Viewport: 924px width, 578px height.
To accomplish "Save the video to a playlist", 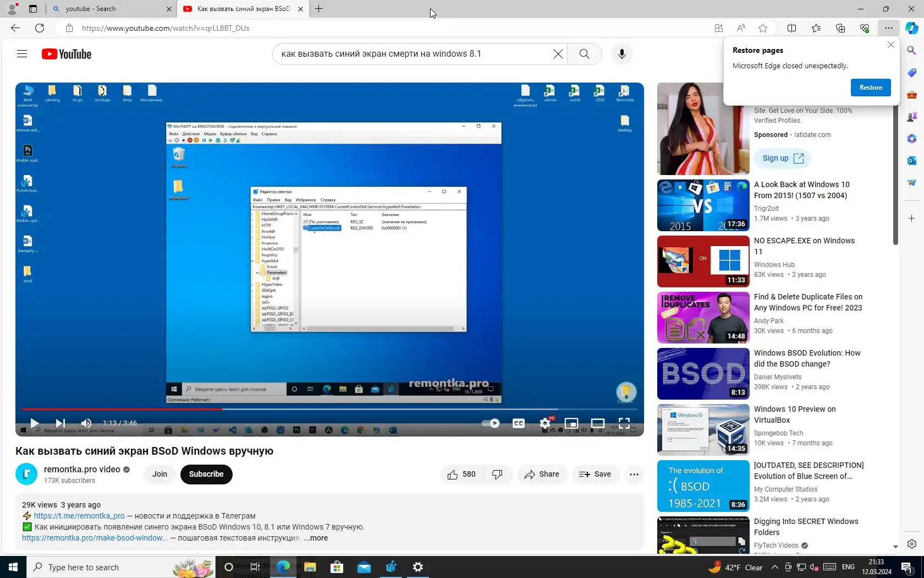I will (x=595, y=475).
